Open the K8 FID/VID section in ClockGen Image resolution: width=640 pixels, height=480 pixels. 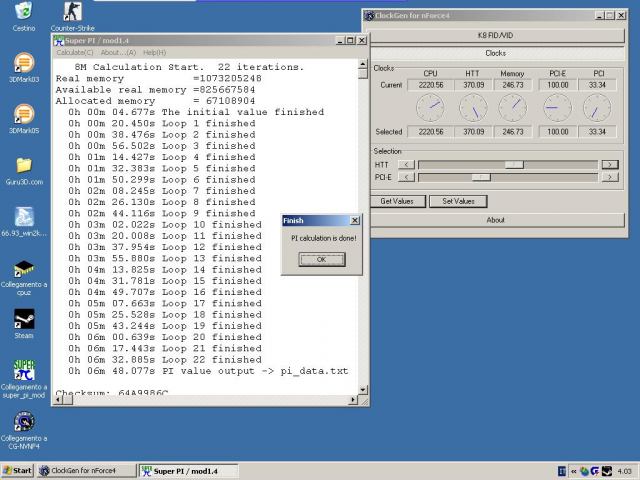(495, 36)
